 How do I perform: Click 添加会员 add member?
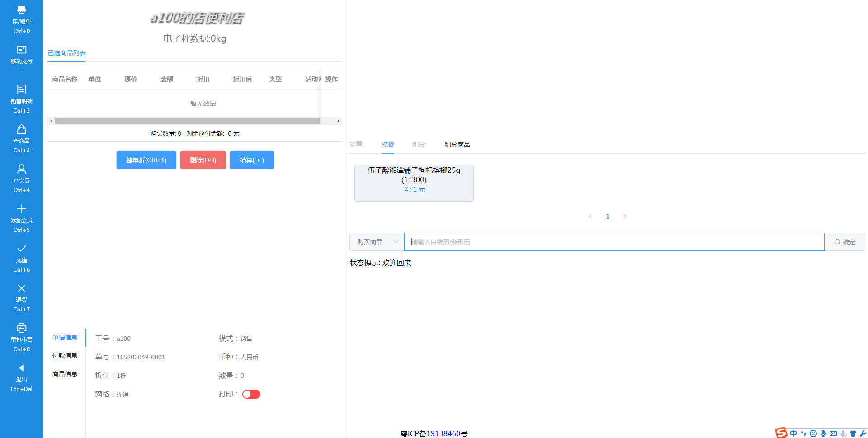click(21, 219)
